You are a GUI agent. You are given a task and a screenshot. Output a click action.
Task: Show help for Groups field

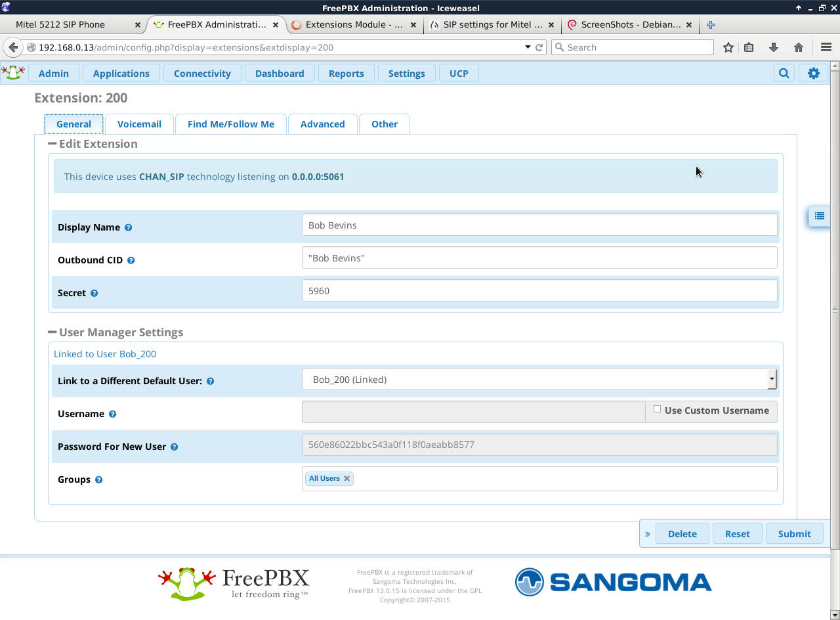[x=98, y=479]
